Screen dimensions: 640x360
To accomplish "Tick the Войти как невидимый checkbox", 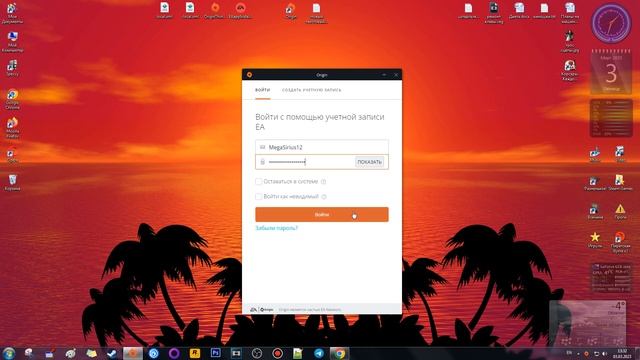I will point(258,196).
